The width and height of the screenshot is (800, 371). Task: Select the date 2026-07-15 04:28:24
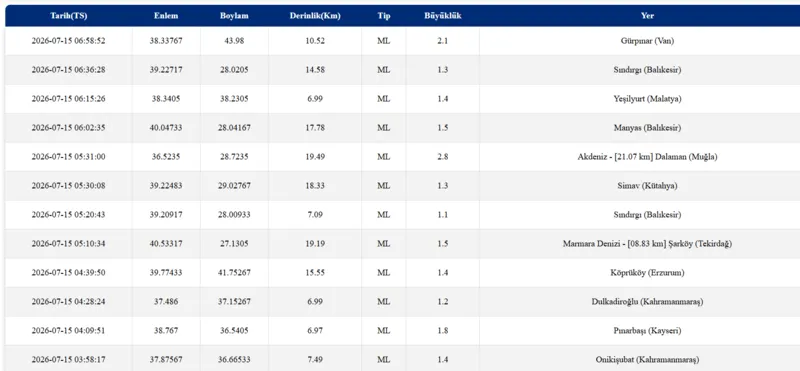(x=68, y=302)
